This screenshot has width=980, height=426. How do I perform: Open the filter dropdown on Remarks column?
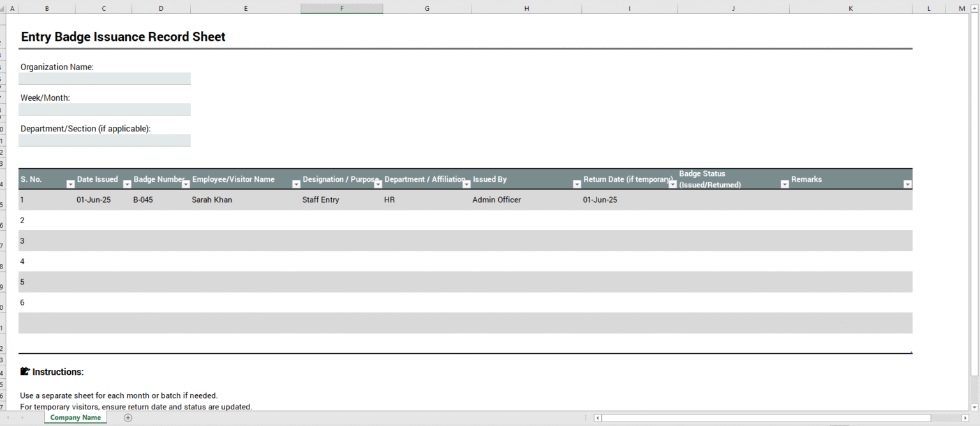908,184
